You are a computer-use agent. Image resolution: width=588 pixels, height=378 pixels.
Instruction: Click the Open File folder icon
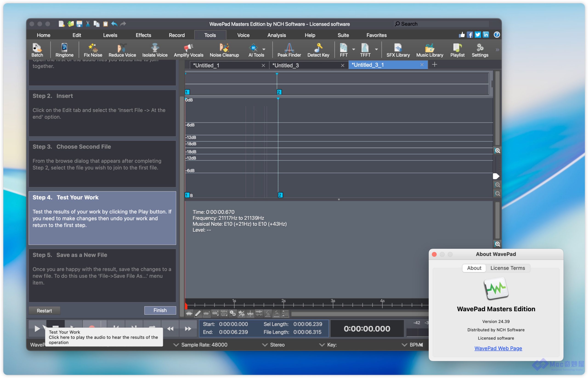point(71,24)
